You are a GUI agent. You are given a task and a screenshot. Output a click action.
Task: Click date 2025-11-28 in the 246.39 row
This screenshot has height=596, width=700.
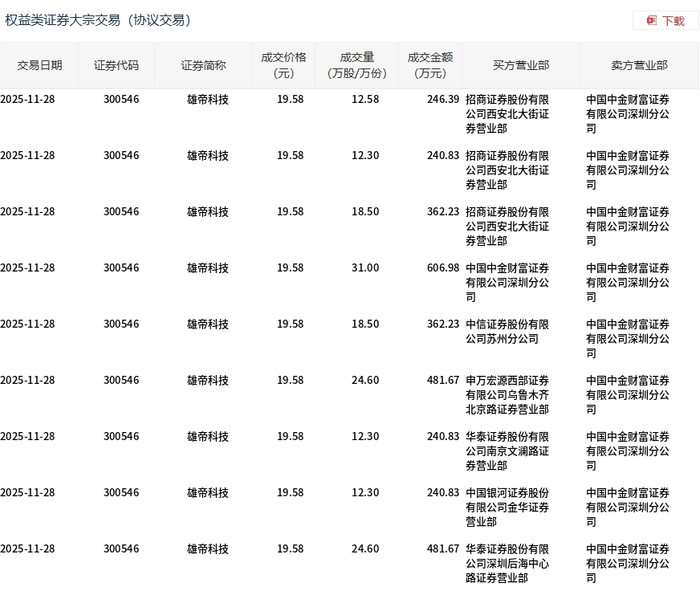(28, 99)
